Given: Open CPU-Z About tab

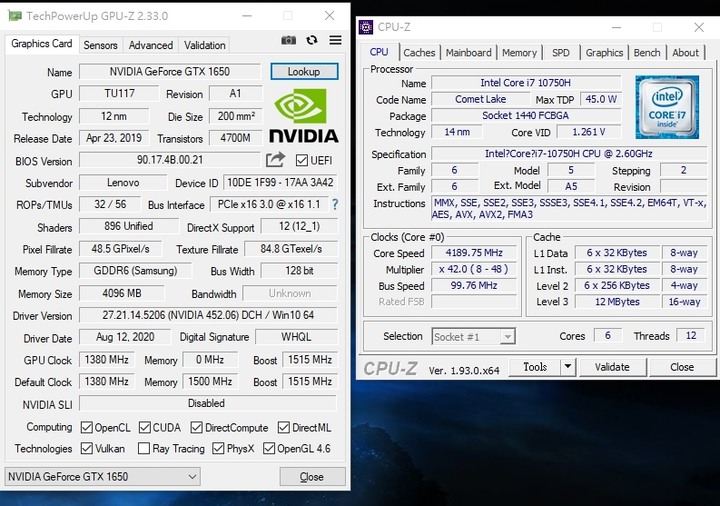Looking at the screenshot, I should pyautogui.click(x=685, y=53).
